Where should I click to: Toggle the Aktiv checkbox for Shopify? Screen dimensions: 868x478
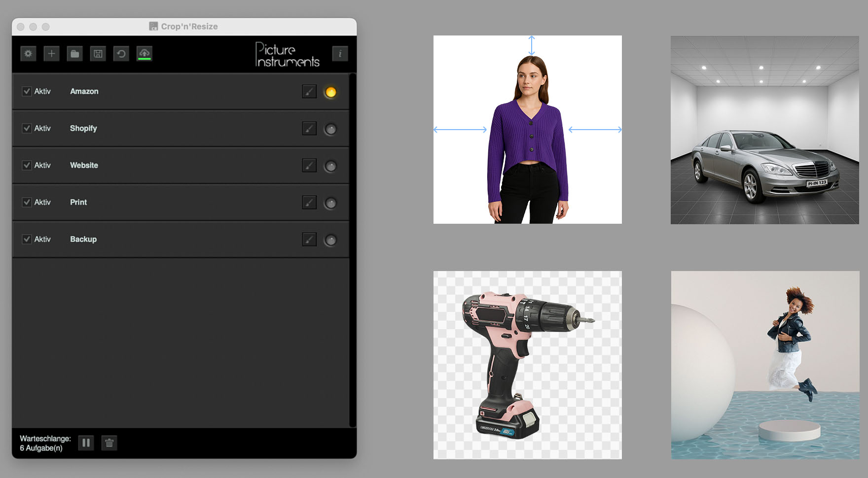[x=27, y=129]
